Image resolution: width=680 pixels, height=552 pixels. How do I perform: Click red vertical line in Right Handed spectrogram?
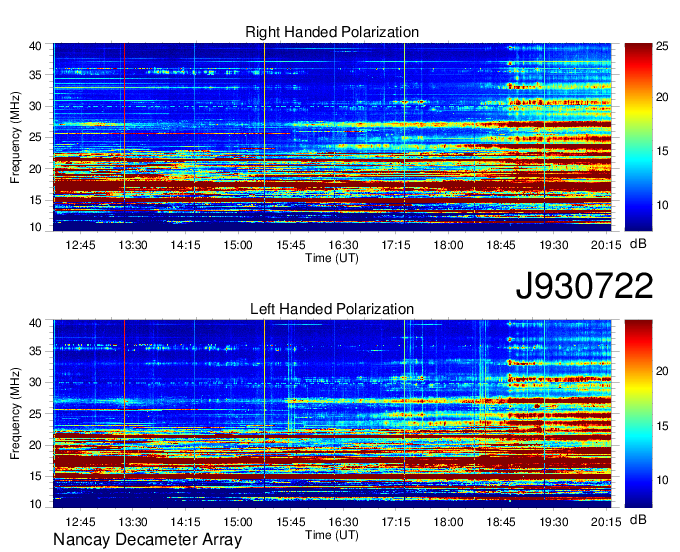[124, 121]
